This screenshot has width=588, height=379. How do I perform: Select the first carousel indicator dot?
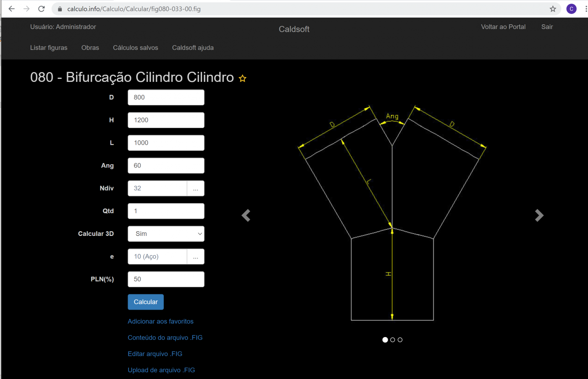tap(385, 340)
